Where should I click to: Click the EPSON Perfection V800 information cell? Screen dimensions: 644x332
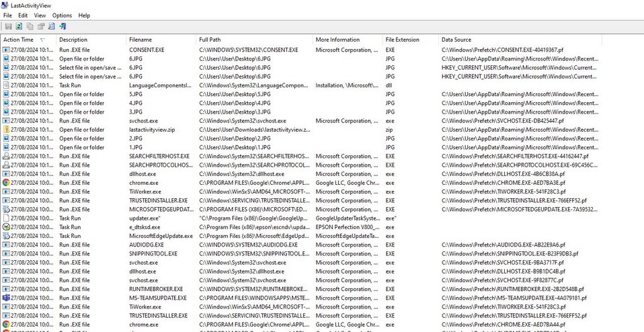click(x=348, y=227)
